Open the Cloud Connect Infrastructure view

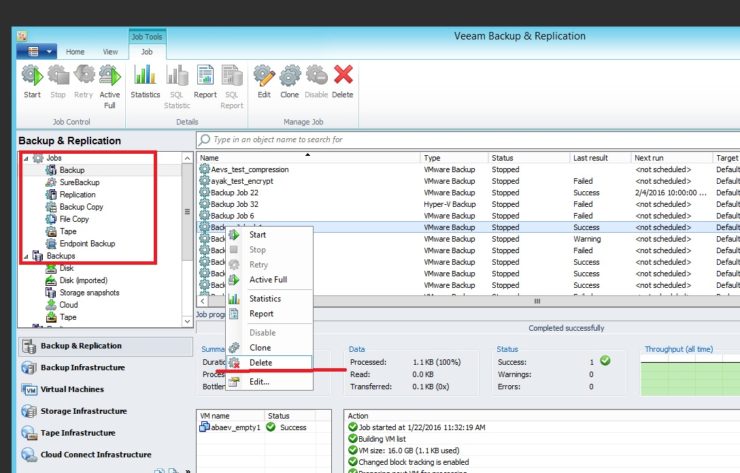click(106, 455)
